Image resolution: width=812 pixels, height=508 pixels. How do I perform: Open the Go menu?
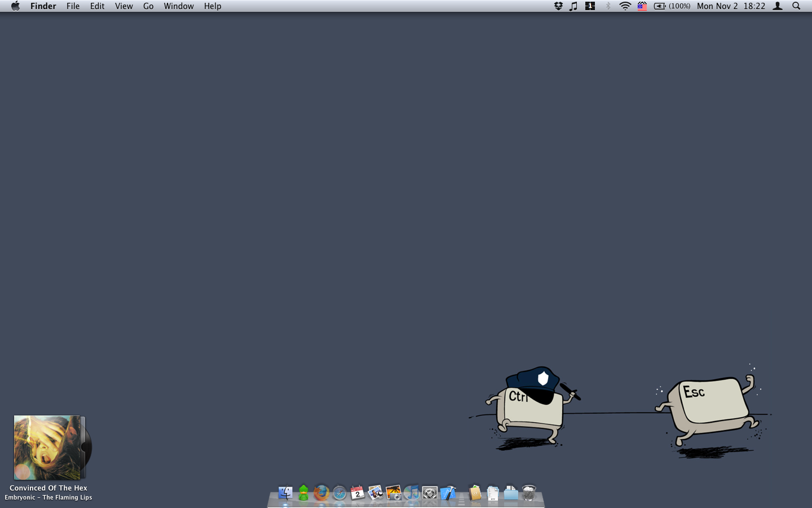pos(148,6)
